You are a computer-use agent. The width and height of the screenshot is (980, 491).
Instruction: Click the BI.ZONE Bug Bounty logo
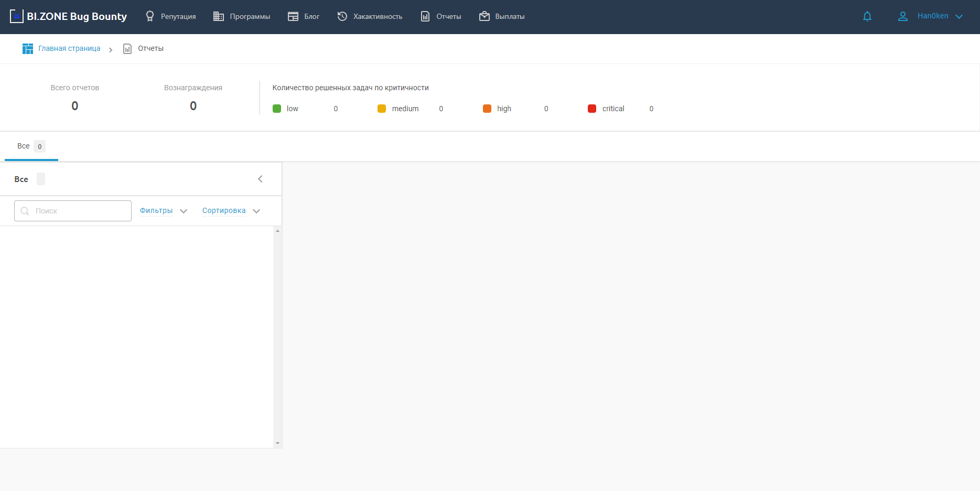(69, 16)
